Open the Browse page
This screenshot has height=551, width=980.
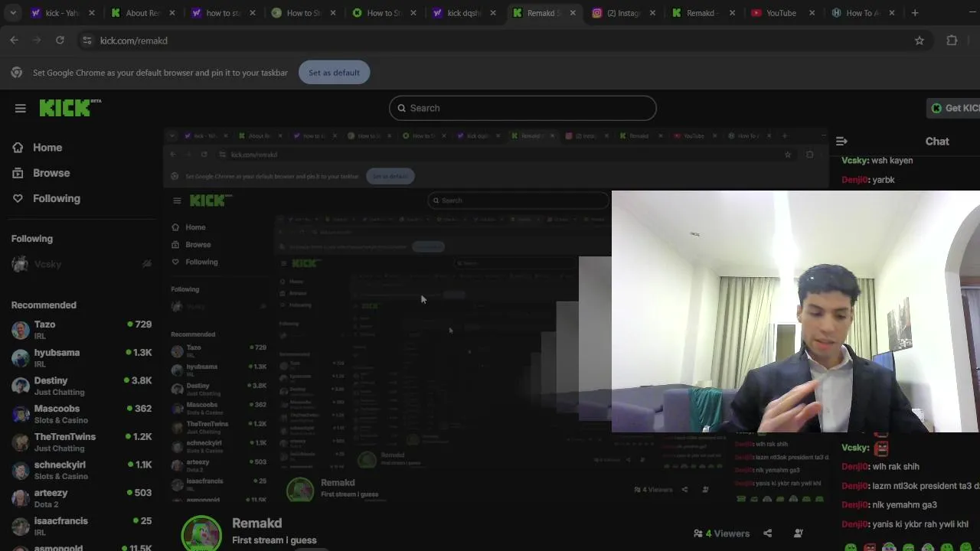[x=51, y=173]
